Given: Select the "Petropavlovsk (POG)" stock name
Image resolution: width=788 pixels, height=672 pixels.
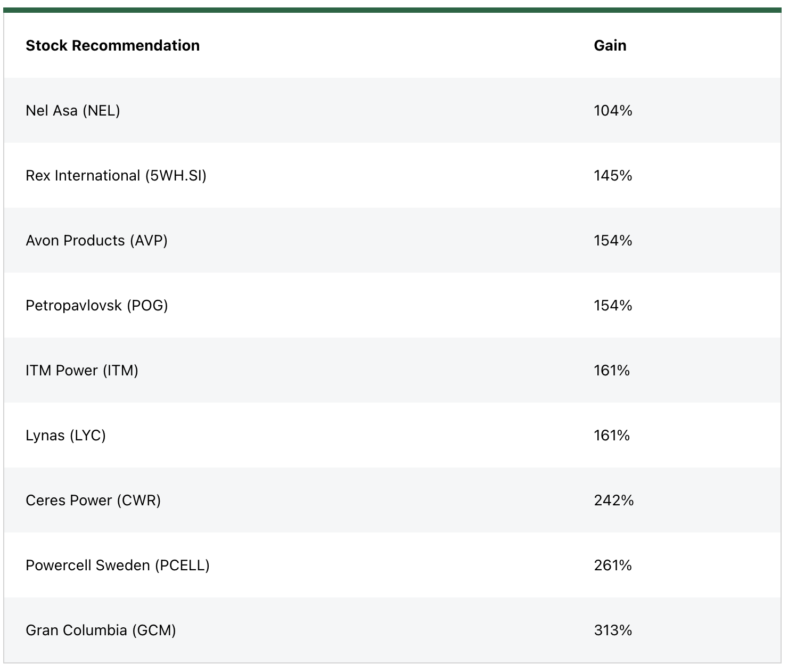Looking at the screenshot, I should tap(97, 306).
